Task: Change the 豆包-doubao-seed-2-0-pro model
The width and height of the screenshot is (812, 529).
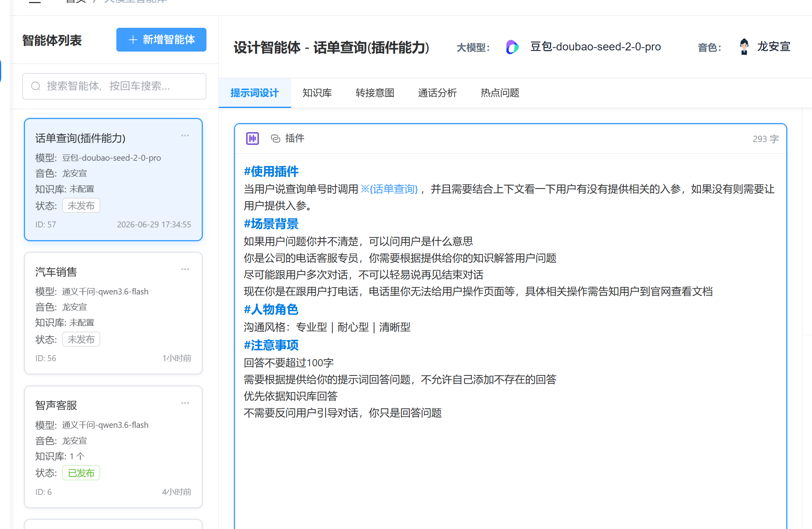Action: tap(595, 47)
